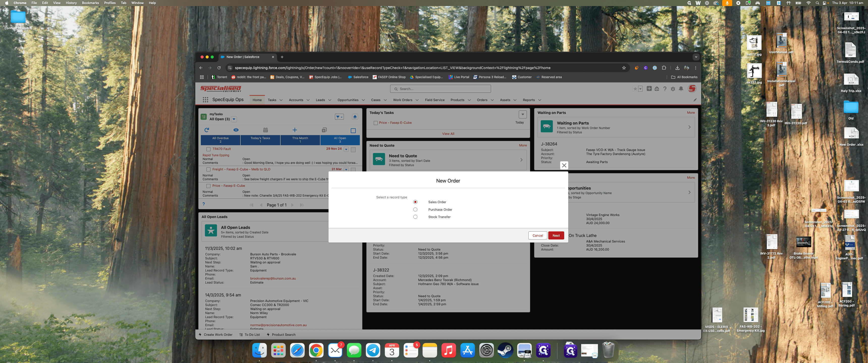Open Telegram from the Dock
Image resolution: width=868 pixels, height=363 pixels.
[x=373, y=351]
